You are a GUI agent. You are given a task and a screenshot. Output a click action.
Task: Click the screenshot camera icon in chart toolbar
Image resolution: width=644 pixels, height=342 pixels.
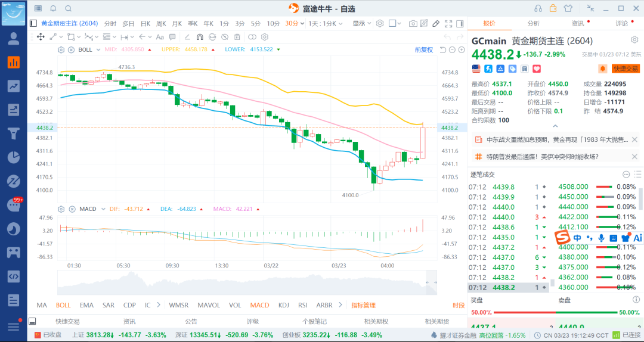[x=413, y=23]
